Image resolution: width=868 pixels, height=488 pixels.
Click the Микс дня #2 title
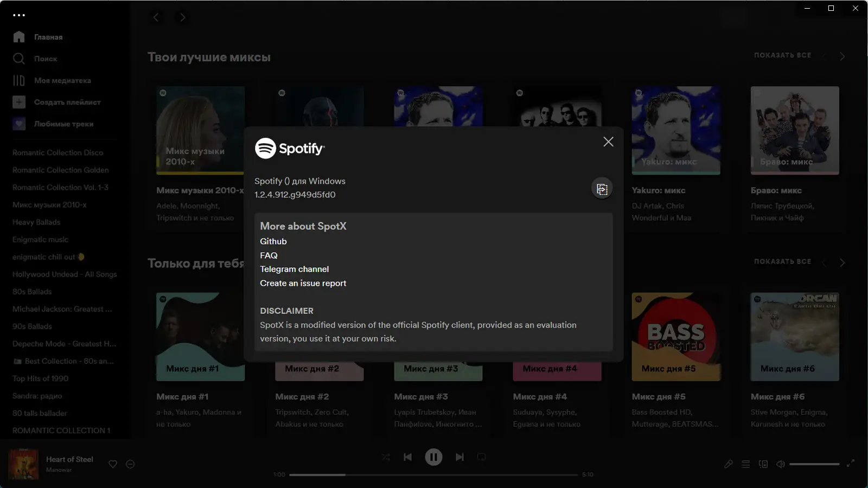(x=302, y=397)
